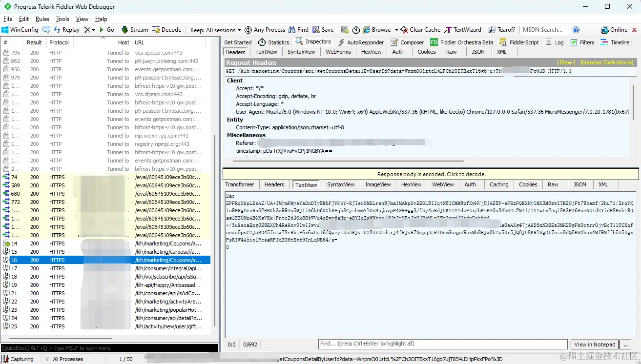Select the request WebForms inspector tab
641x364 pixels.
coord(338,52)
